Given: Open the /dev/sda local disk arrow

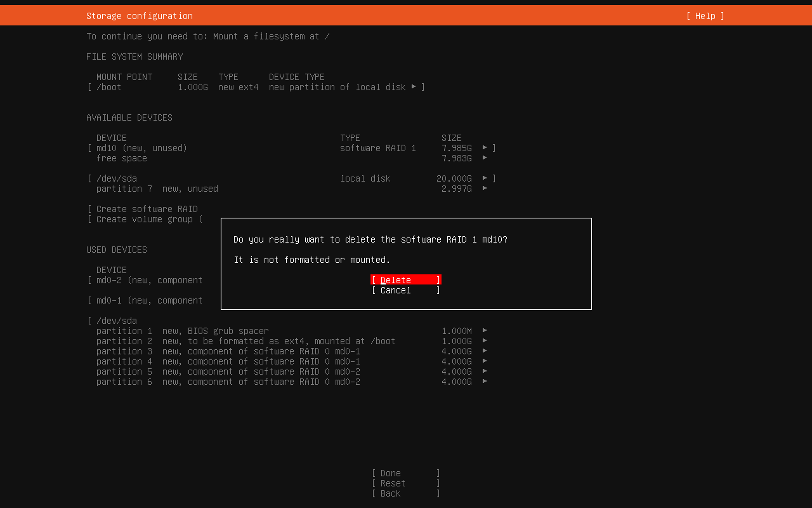Looking at the screenshot, I should 485,178.
